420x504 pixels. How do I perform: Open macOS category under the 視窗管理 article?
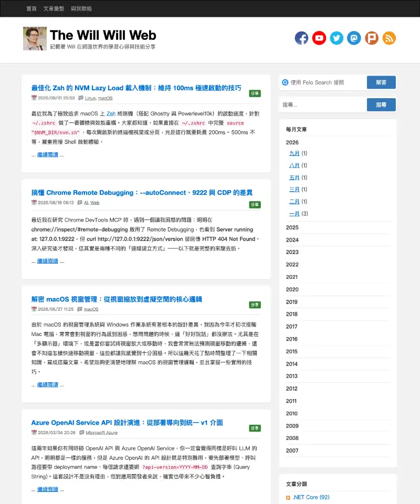point(91,309)
